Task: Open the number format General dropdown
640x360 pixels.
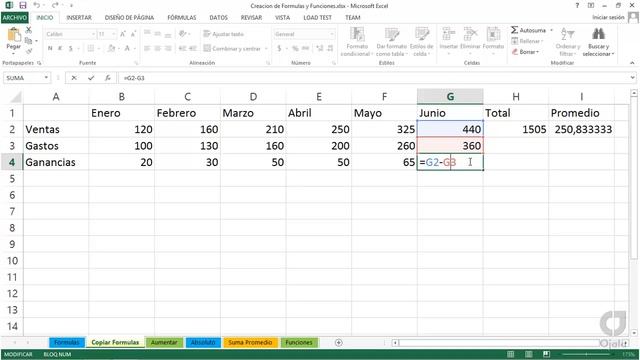Action: [x=332, y=34]
